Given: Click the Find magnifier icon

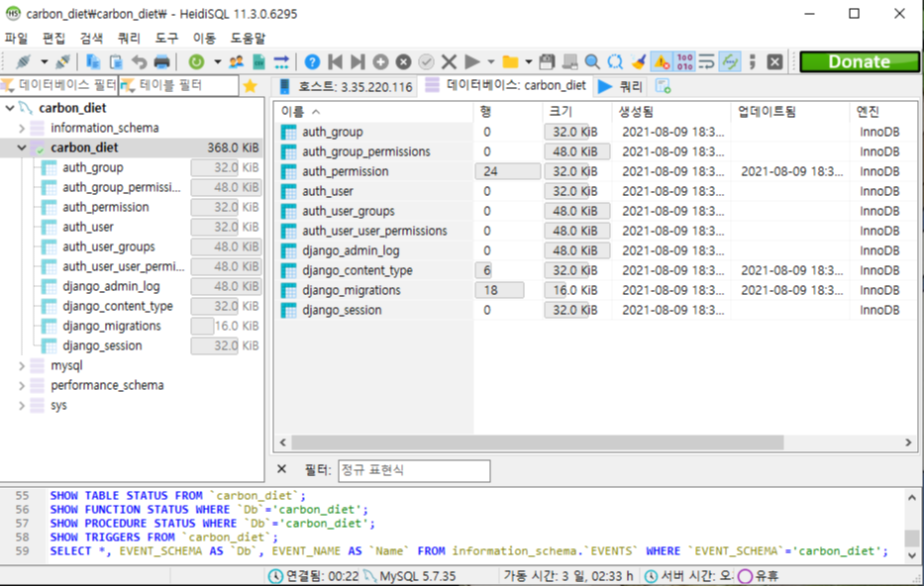Looking at the screenshot, I should 592,61.
